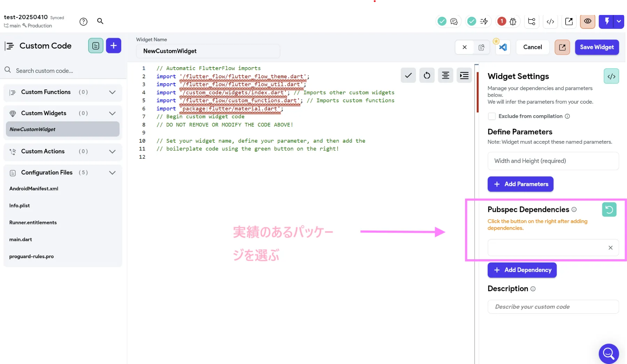This screenshot has width=627, height=364.
Task: Click the reset code circular arrow icon
Action: 427,75
